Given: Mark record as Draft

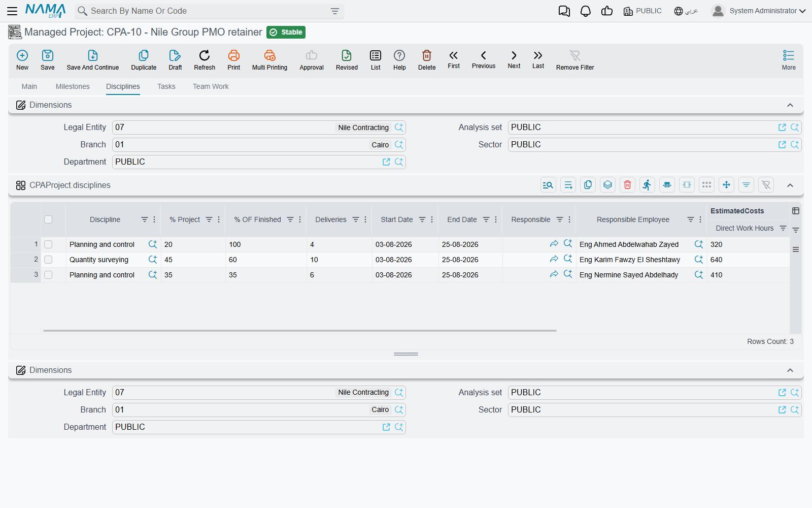Looking at the screenshot, I should pyautogui.click(x=175, y=60).
